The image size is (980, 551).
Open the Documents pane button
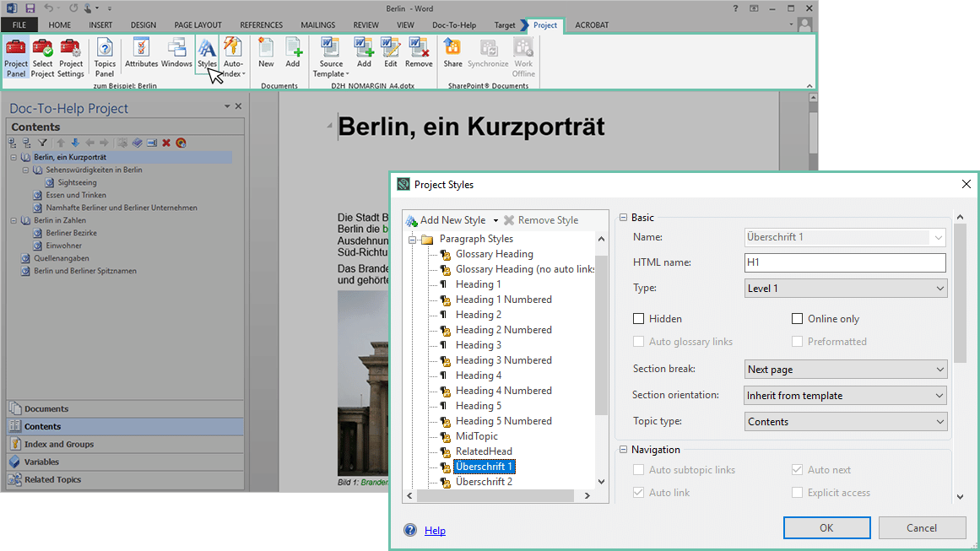coord(125,408)
